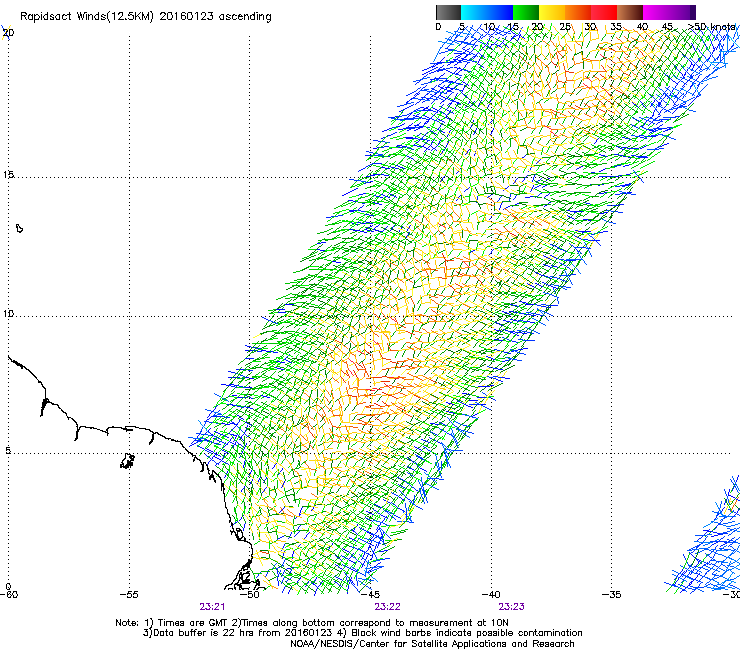Image resolution: width=740 pixels, height=650 pixels.
Task: Click the '-40' longitude axis label
Action: tap(491, 595)
